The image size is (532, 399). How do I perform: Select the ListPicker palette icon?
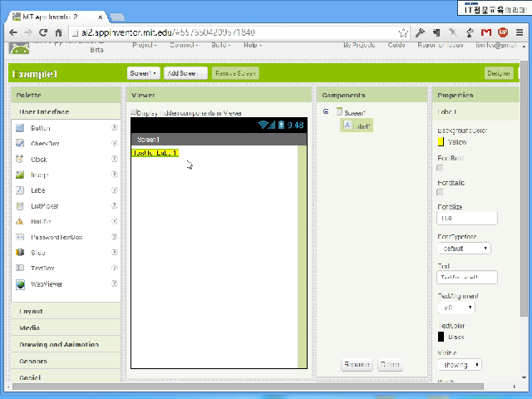pos(20,206)
